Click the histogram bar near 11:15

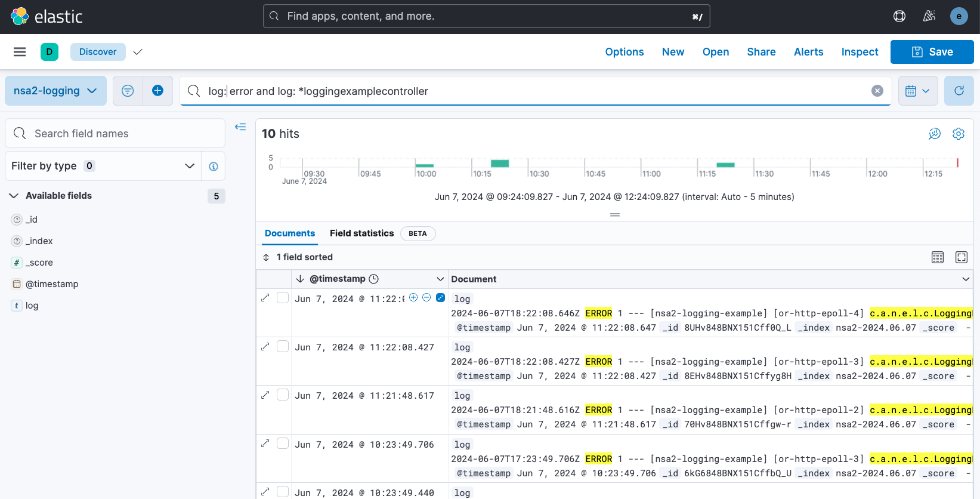tap(725, 165)
